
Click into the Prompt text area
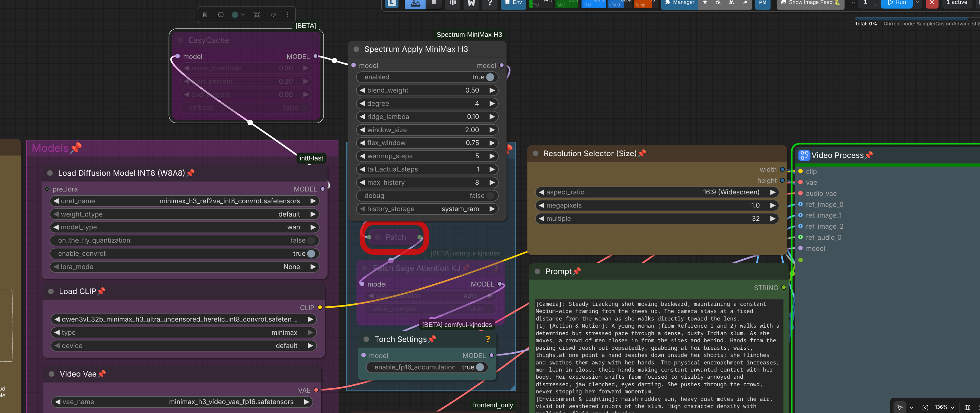(x=659, y=356)
